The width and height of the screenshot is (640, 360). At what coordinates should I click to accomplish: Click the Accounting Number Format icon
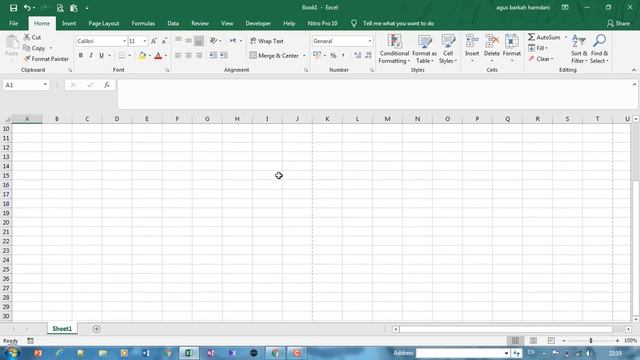(317, 55)
